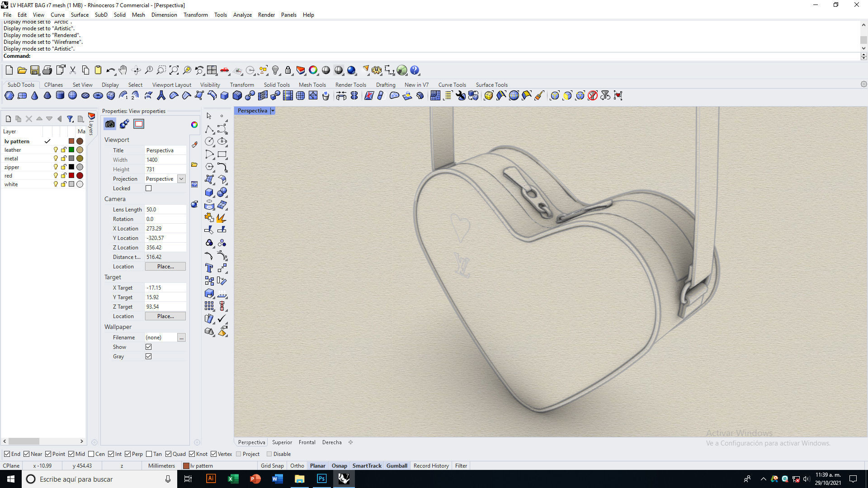This screenshot has width=868, height=488.
Task: Click the layer filter funnel icon
Action: 70,119
